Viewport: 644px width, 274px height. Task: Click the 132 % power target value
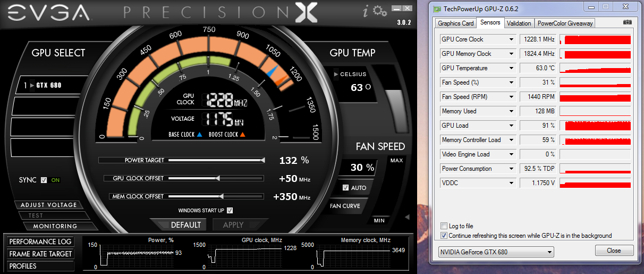[294, 160]
